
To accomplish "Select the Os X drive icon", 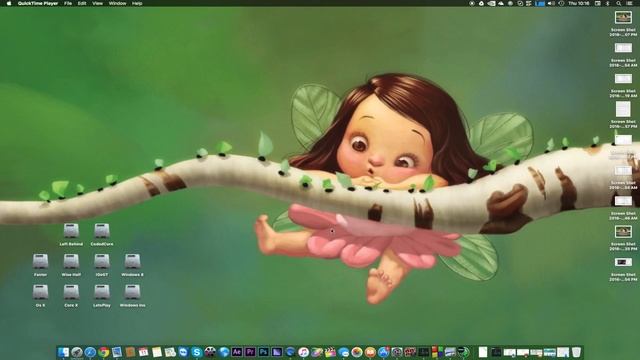I will (x=40, y=292).
